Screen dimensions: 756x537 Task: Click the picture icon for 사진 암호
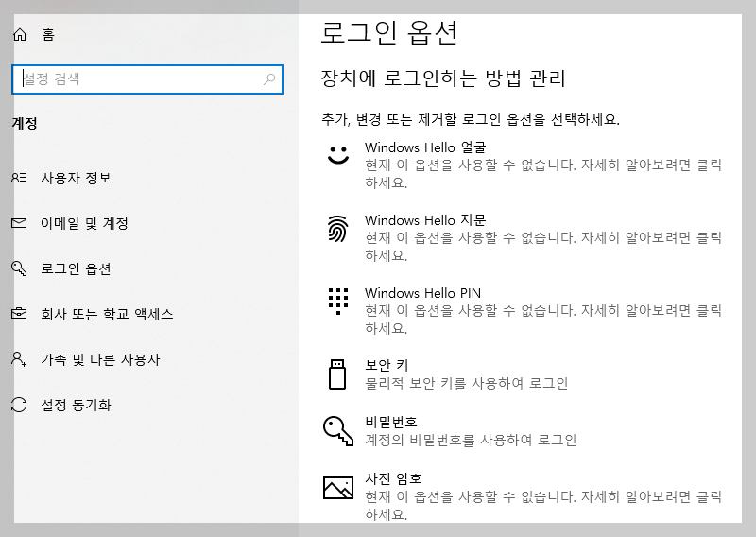(x=338, y=487)
